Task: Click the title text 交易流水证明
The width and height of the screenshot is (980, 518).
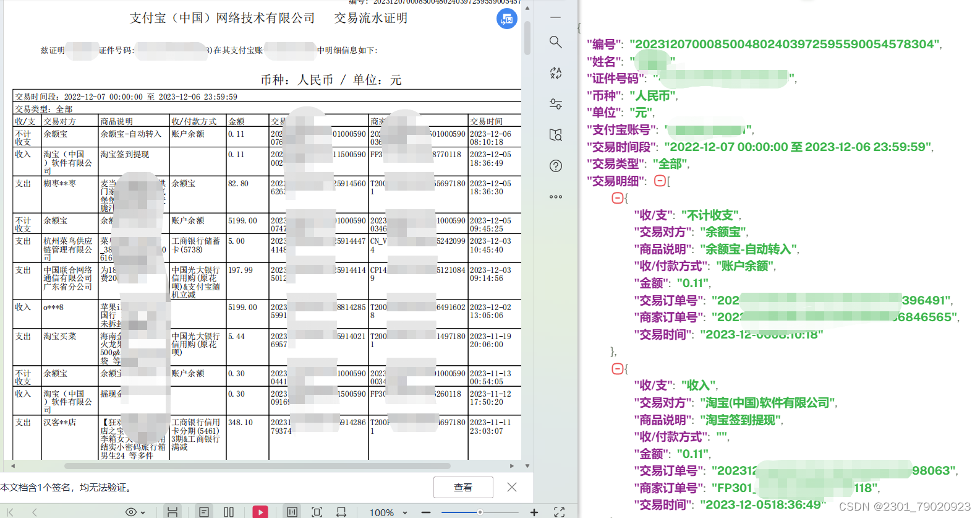Action: tap(371, 18)
